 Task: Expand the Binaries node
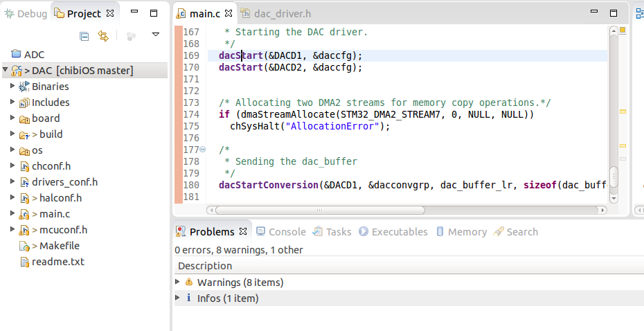12,86
